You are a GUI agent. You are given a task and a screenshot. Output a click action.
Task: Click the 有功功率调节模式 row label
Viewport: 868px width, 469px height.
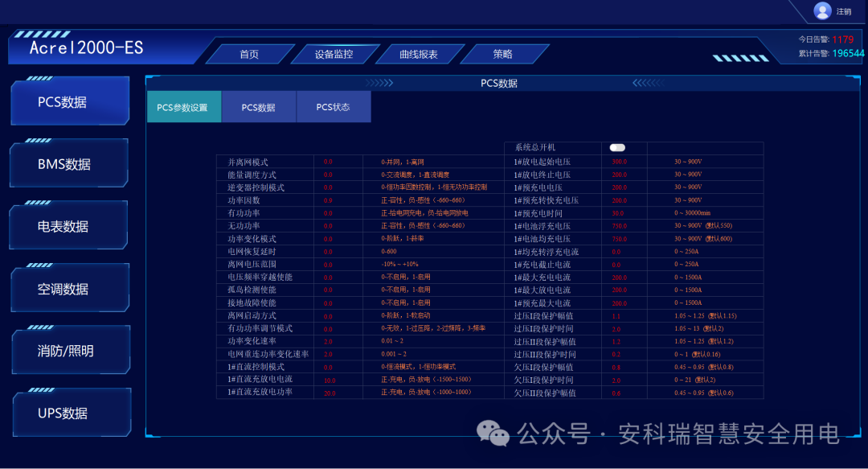tap(260, 328)
